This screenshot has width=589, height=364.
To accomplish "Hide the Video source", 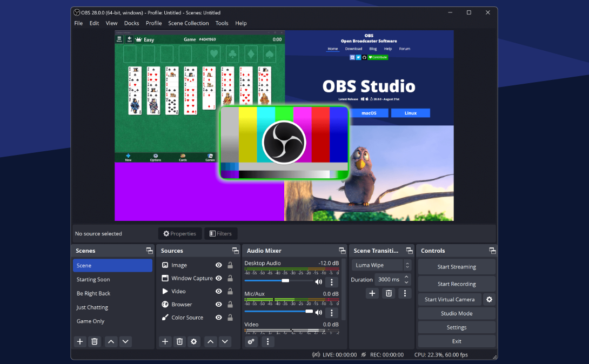I will [219, 291].
